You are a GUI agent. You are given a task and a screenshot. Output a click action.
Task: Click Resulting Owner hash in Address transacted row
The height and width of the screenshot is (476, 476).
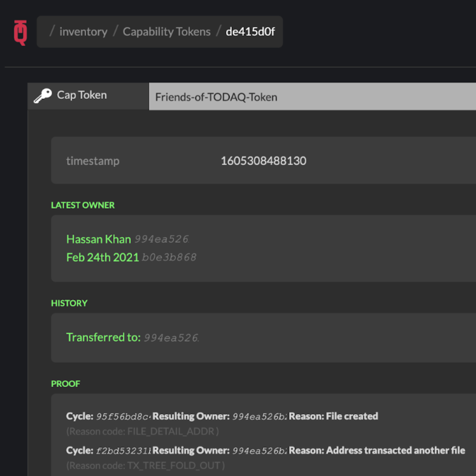tap(259, 451)
